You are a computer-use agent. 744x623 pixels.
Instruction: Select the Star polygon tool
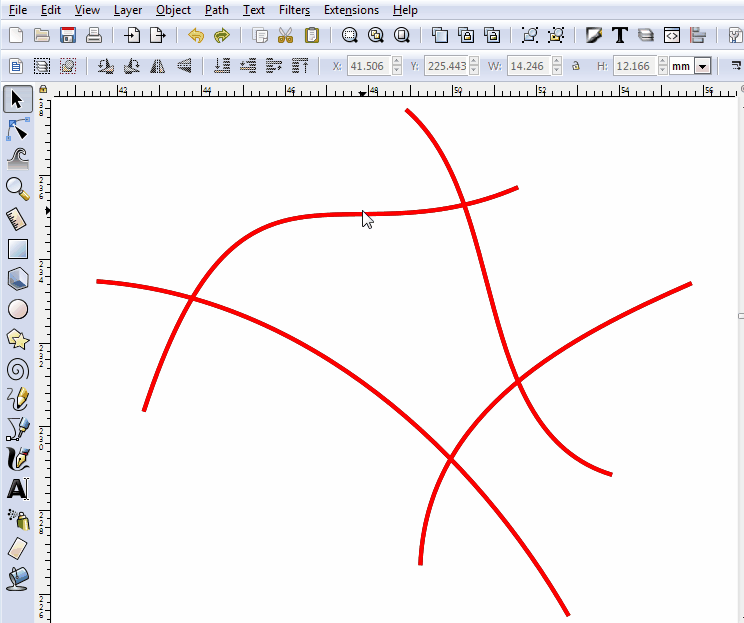18,339
